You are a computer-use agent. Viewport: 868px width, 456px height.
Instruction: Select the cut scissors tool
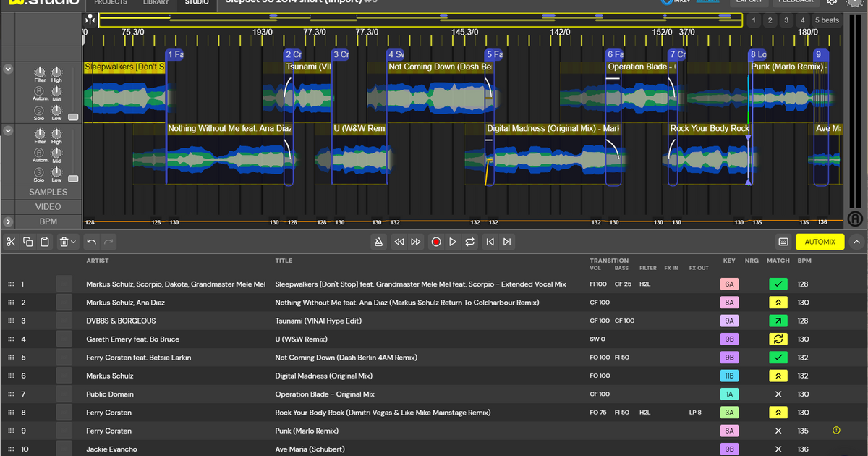tap(11, 242)
